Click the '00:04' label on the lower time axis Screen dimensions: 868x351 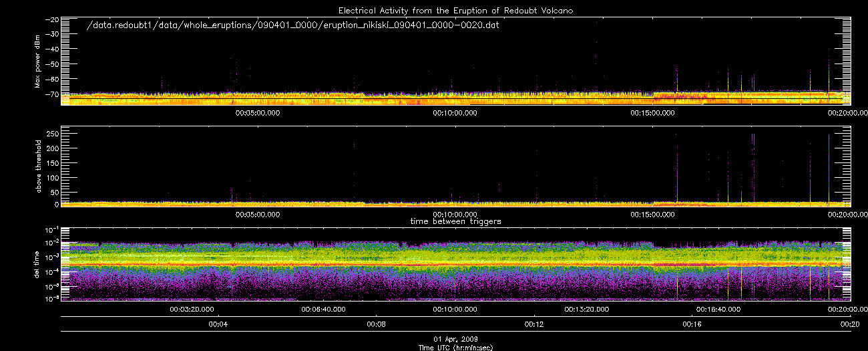pos(218,324)
